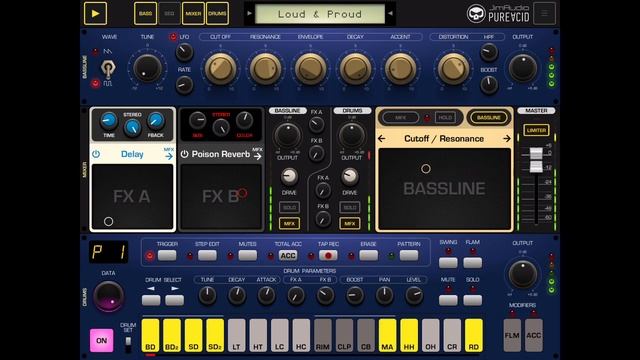Click the ENVELOPE knob

(310, 69)
